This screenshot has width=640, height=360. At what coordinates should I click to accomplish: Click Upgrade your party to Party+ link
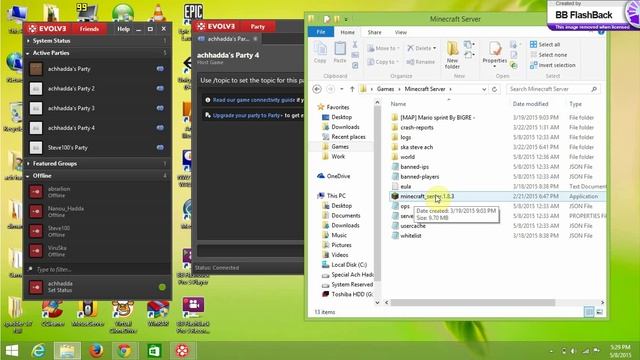click(247, 116)
